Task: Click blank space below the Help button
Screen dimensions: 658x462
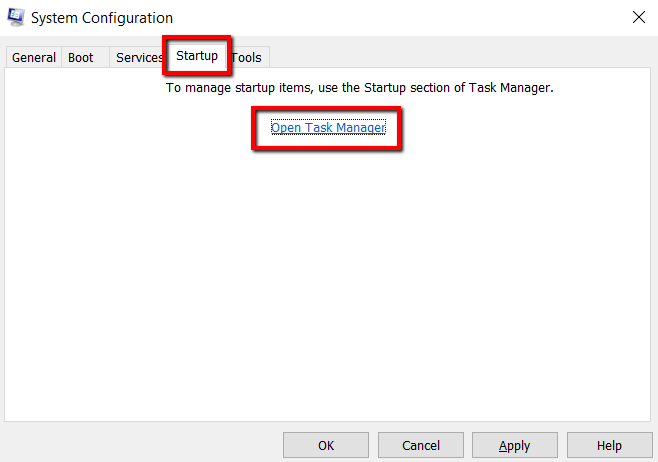Action: (609, 459)
